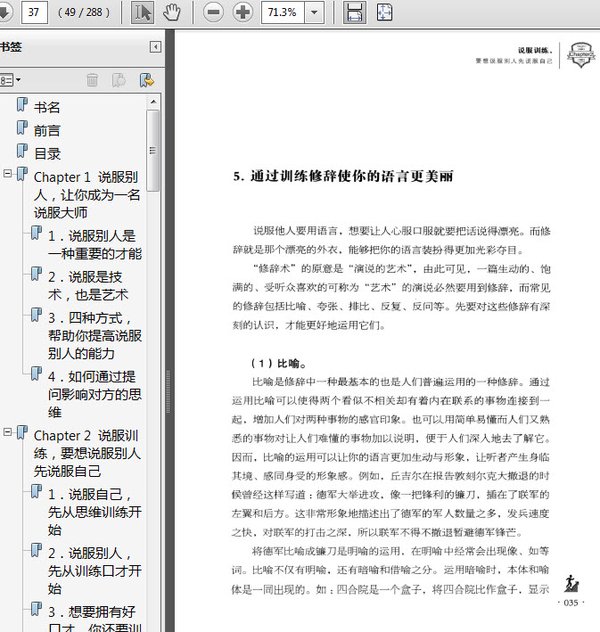Click the bookmark icon beside 书名
Viewport: 600px width, 632px height.
point(22,104)
